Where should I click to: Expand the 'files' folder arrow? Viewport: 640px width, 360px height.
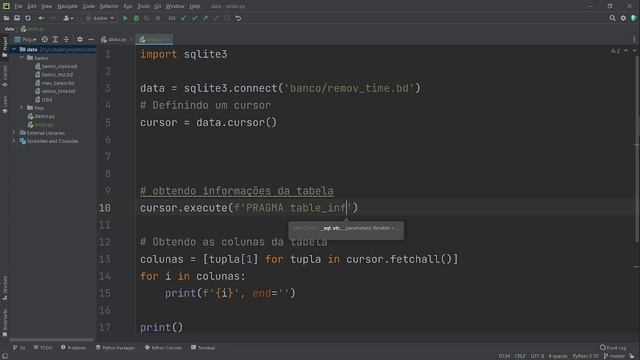22,108
